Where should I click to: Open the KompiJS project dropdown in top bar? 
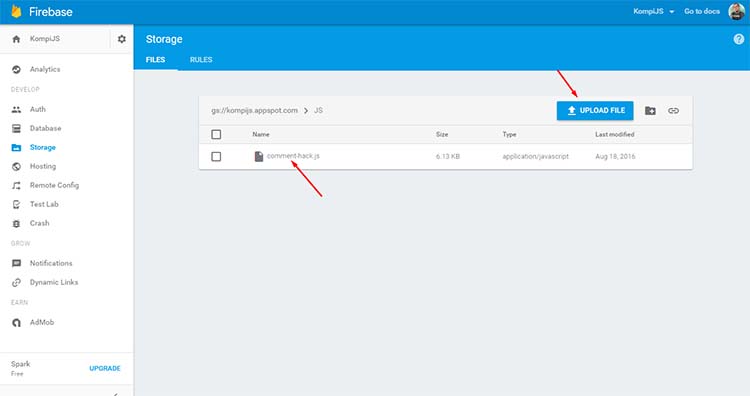click(653, 11)
